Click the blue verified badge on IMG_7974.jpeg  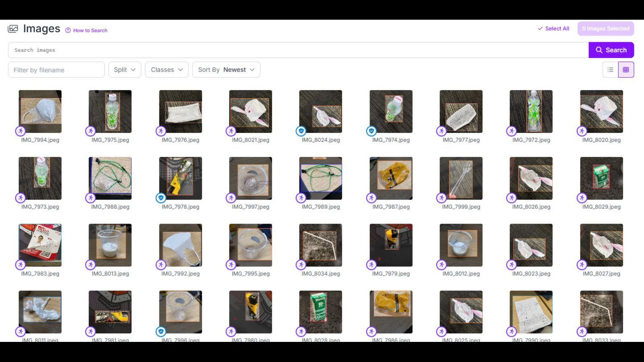tap(371, 131)
